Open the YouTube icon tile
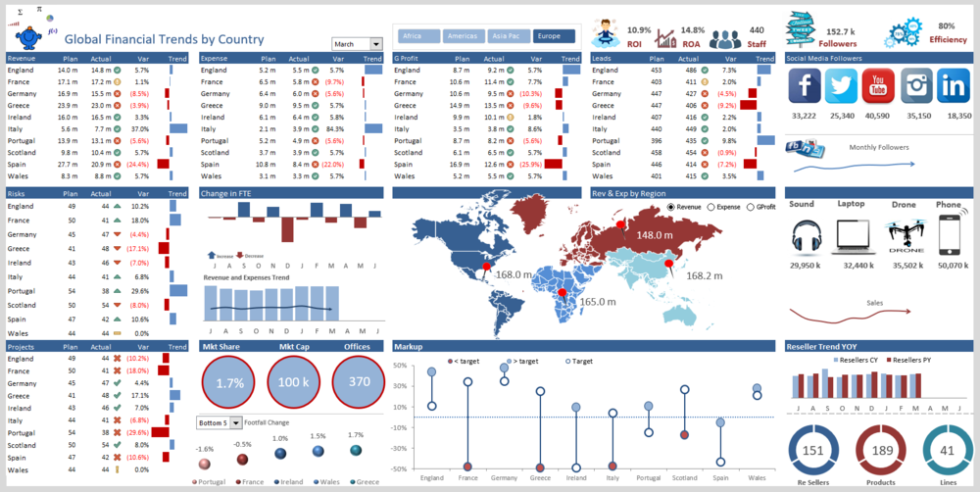Screen dimensions: 980x492 (x=878, y=85)
